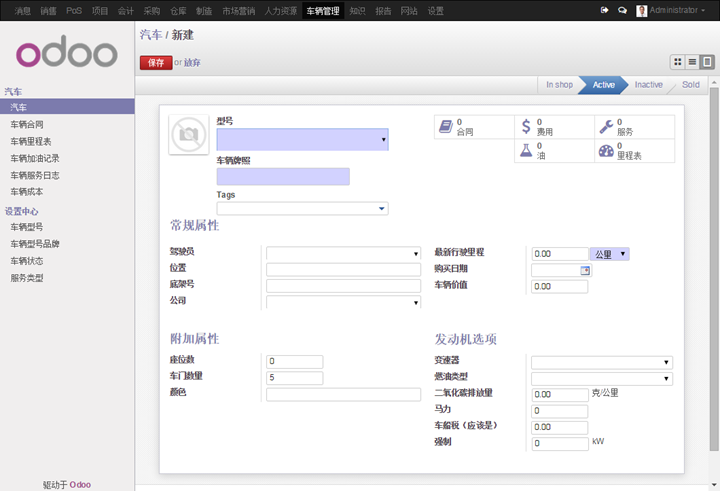Click the 颜色 color input field
This screenshot has height=491, width=720.
(x=343, y=395)
